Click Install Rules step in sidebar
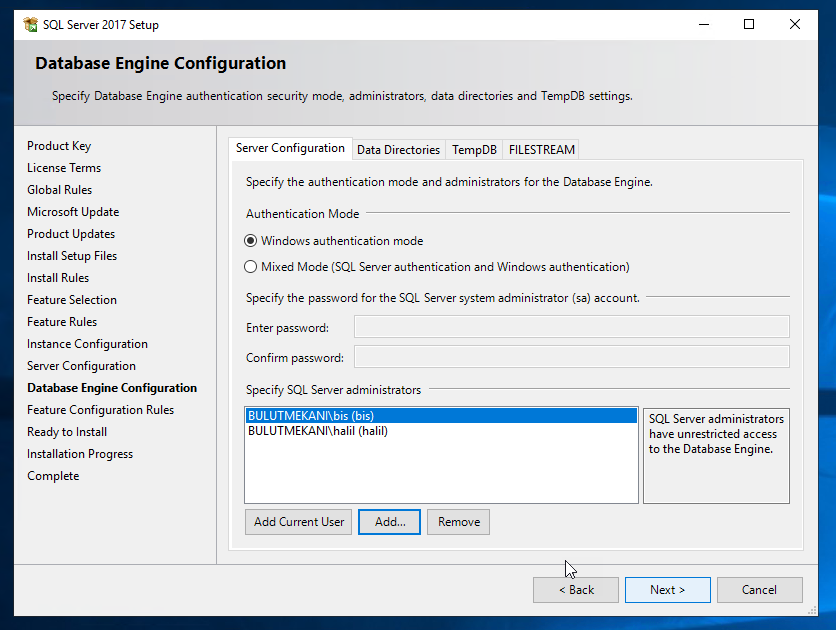Screen dimensions: 836x630 58,278
